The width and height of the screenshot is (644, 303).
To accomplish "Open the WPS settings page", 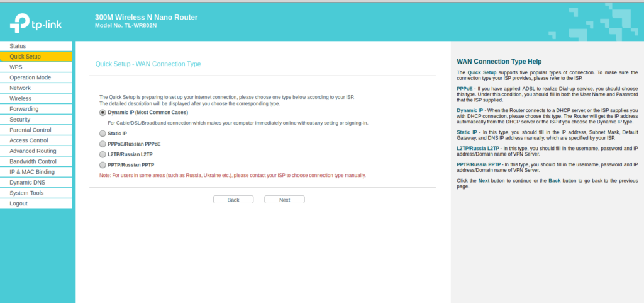I will click(x=16, y=67).
